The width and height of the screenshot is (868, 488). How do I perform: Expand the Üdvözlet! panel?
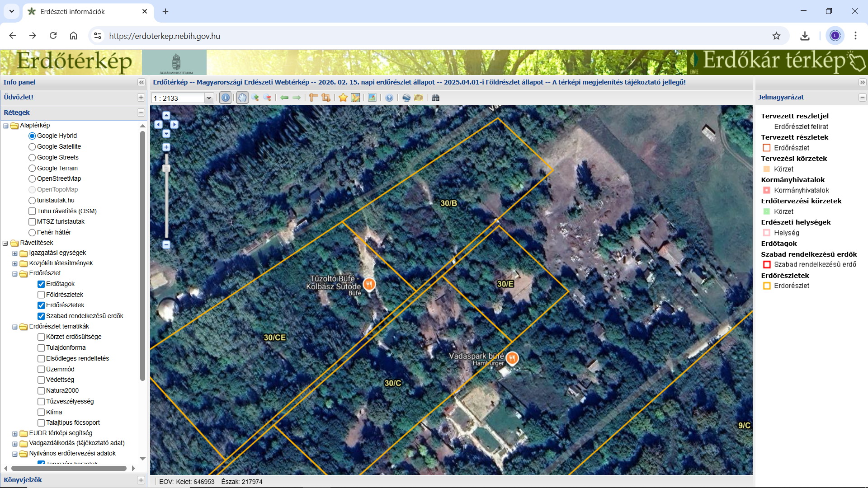pyautogui.click(x=141, y=97)
